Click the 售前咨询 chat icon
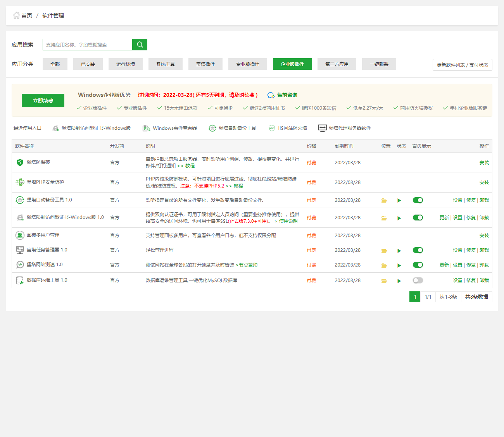504x437 pixels. tap(271, 95)
